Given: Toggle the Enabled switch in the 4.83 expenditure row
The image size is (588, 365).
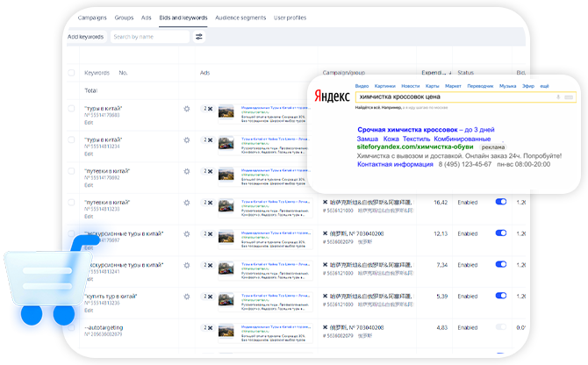Looking at the screenshot, I should pyautogui.click(x=501, y=327).
